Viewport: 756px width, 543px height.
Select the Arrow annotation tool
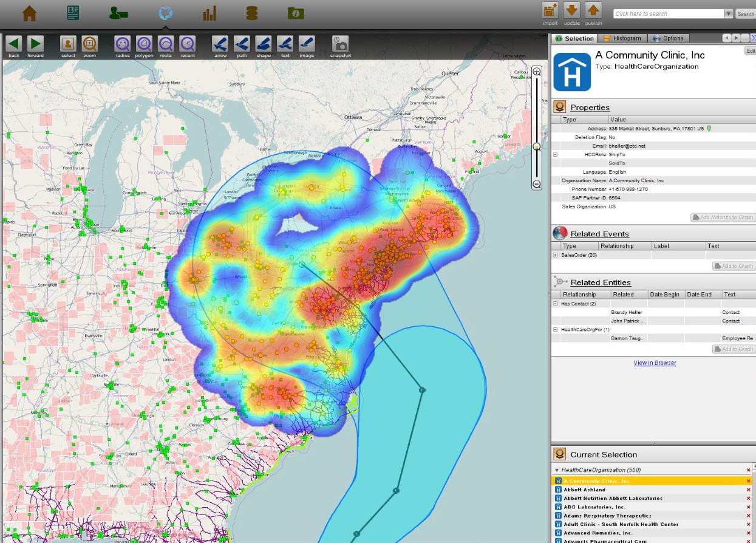[220, 44]
